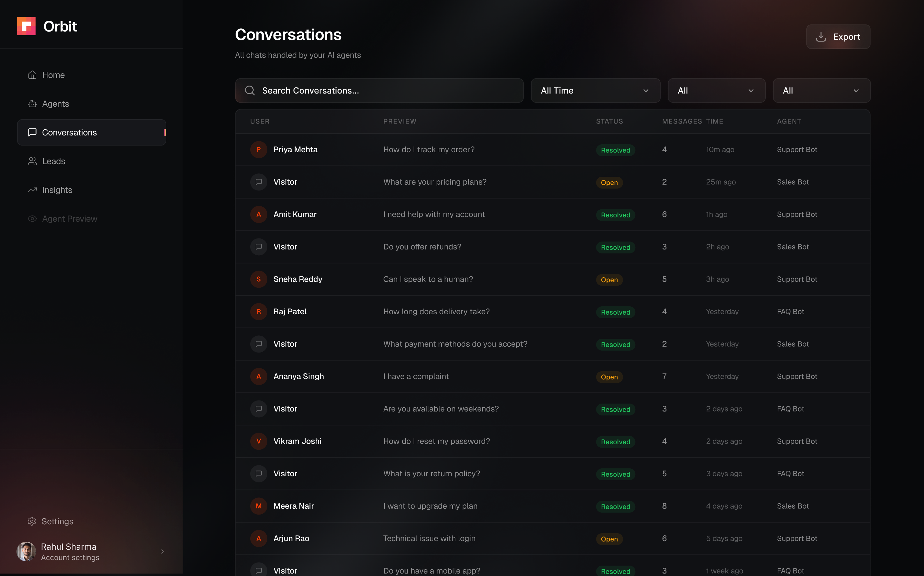The image size is (924, 576).
Task: Click the Orbit logo icon
Action: (26, 25)
